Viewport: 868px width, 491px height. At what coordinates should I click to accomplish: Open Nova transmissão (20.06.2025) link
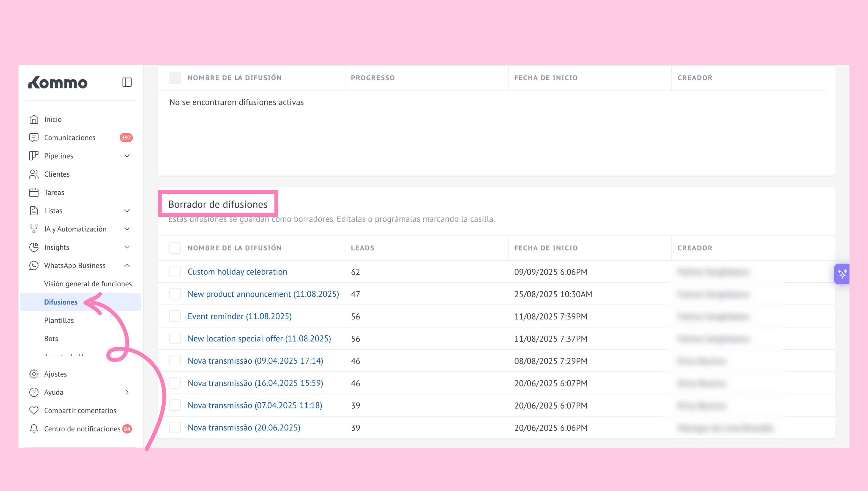click(x=244, y=428)
